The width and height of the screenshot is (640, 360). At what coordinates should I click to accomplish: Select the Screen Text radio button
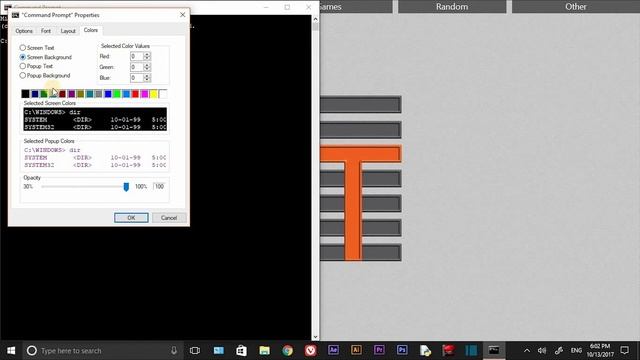pos(23,48)
